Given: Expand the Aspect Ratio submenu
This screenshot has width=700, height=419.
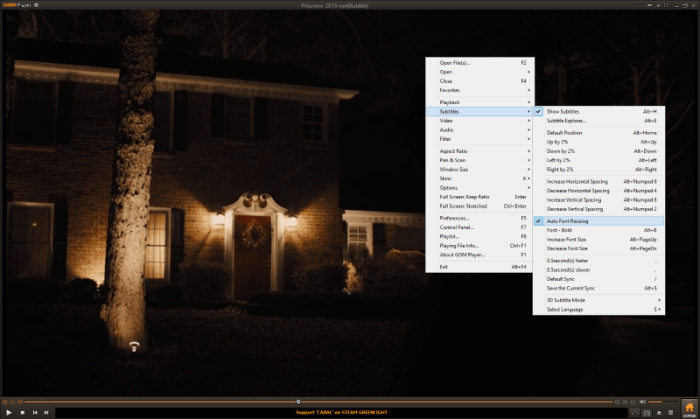Looking at the screenshot, I should 453,150.
